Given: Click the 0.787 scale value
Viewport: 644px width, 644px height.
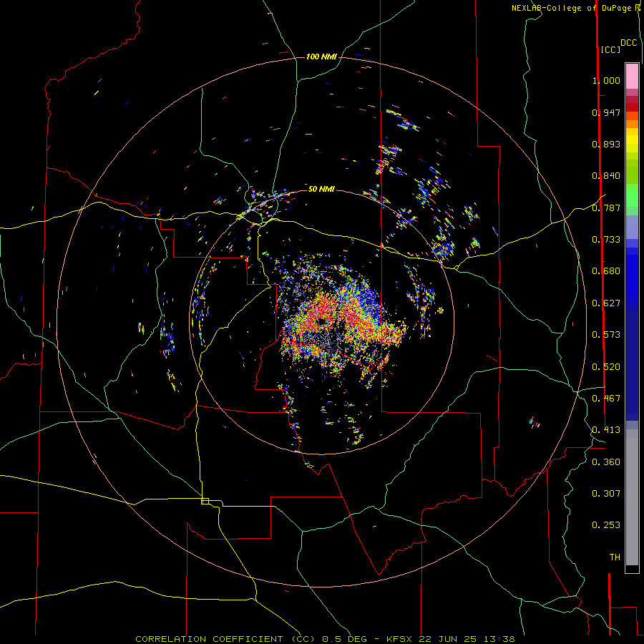Looking at the screenshot, I should (x=606, y=208).
